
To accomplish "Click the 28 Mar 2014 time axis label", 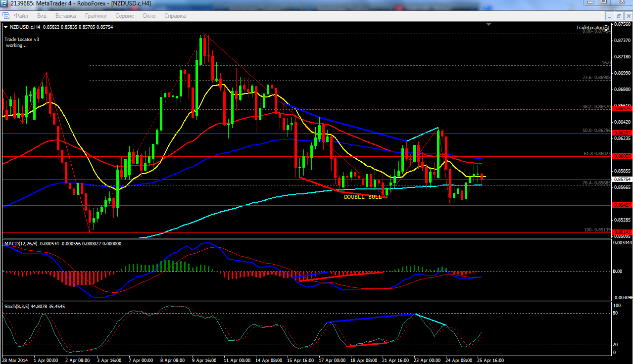I will click(15, 360).
